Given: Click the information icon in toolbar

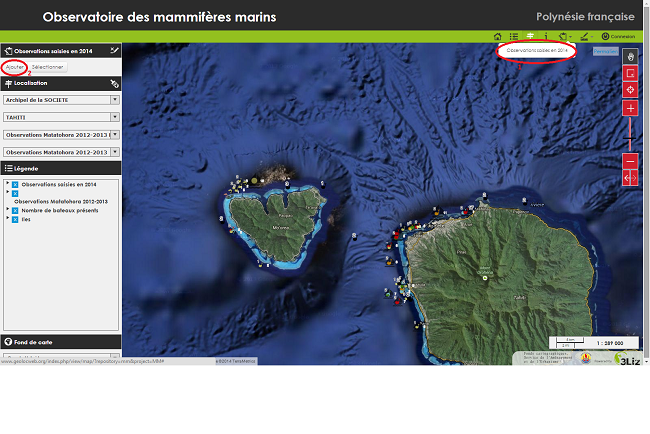Looking at the screenshot, I should point(545,36).
